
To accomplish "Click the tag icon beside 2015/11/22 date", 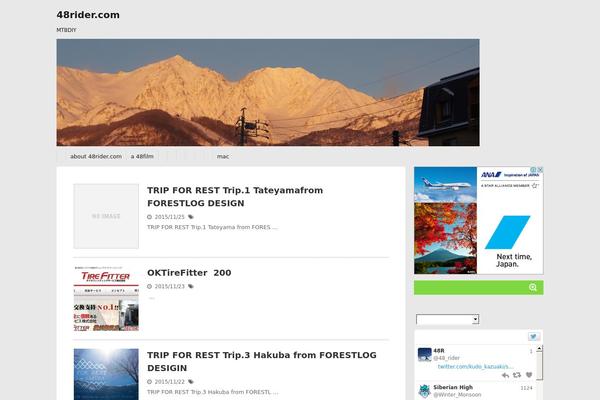I will [x=191, y=382].
